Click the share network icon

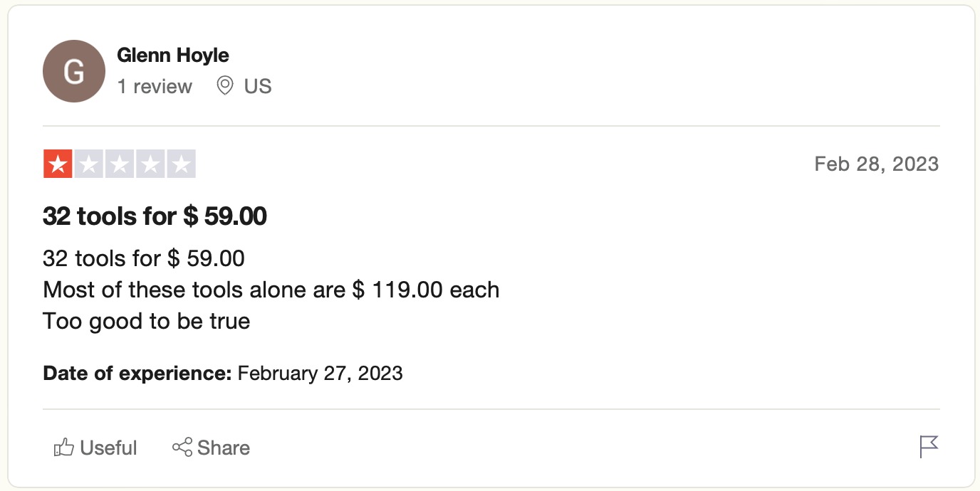182,448
